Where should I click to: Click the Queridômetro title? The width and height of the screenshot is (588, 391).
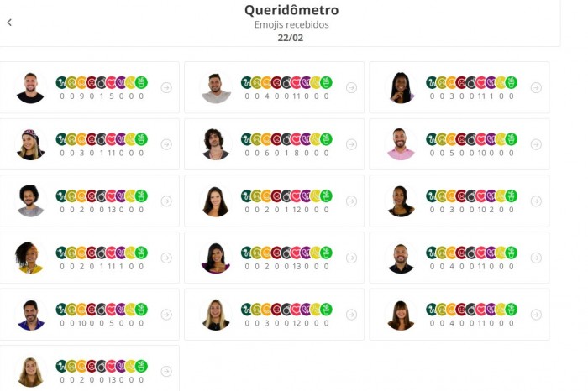[x=291, y=10]
